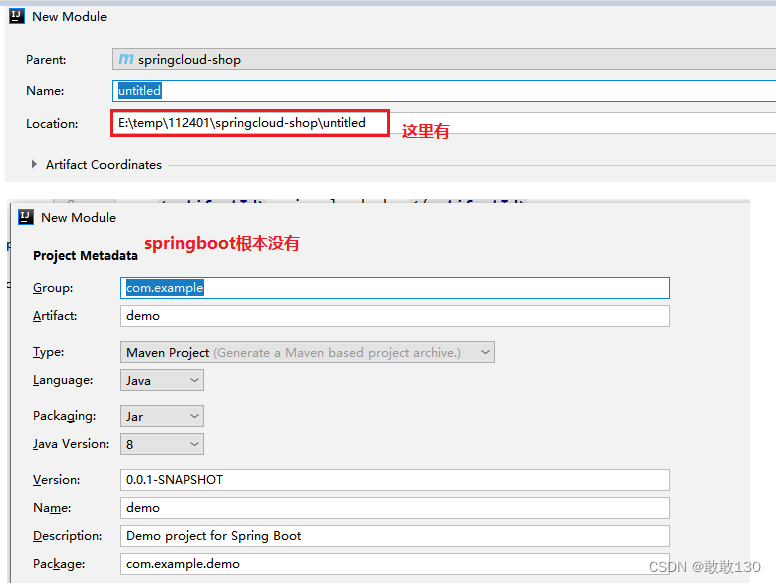Image resolution: width=776 pixels, height=584 pixels.
Task: Click the Location field with the E:\temp path
Action: click(444, 123)
